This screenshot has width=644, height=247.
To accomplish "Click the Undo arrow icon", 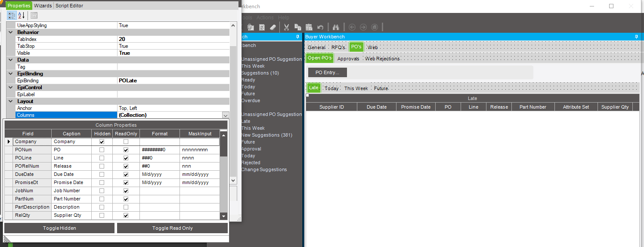I will (320, 27).
